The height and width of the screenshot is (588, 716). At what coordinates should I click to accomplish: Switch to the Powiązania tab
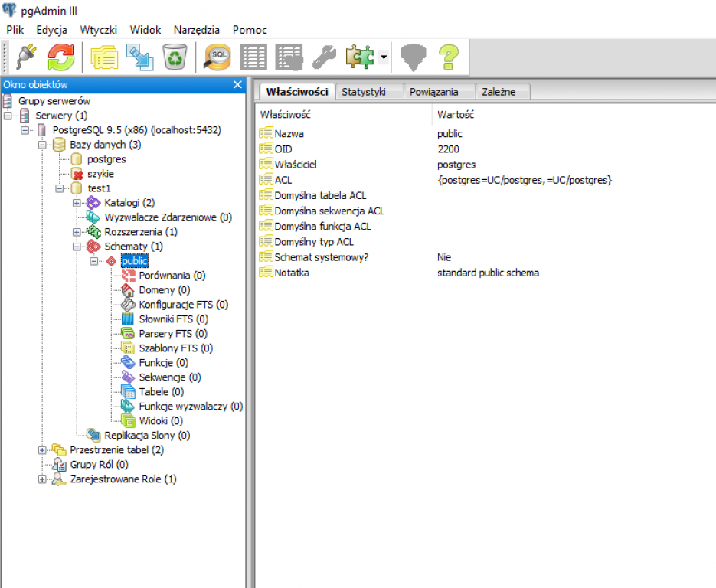pyautogui.click(x=440, y=92)
